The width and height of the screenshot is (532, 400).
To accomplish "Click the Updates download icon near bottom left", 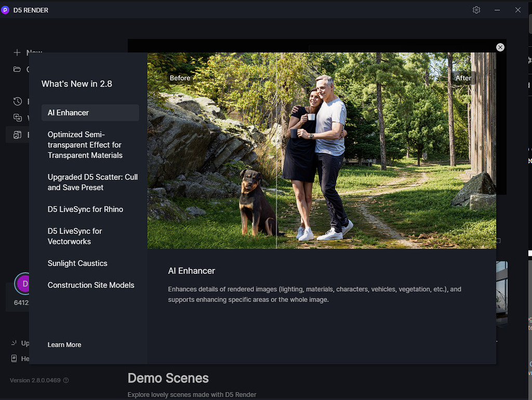I will [x=14, y=343].
